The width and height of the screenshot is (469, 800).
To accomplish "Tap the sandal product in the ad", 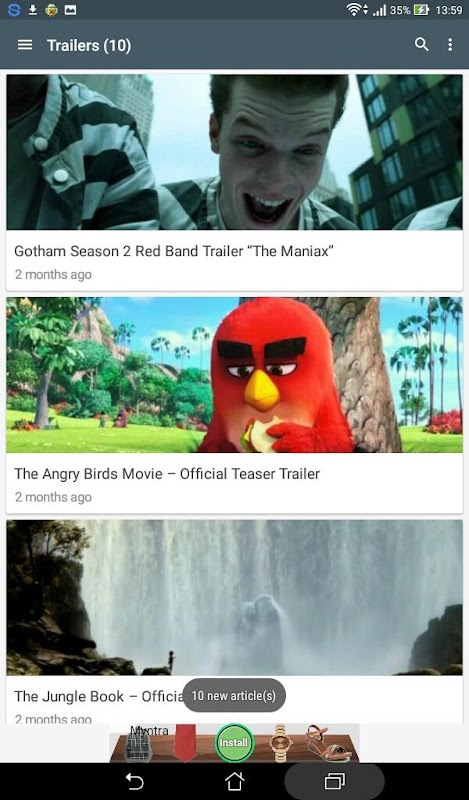I will coord(328,744).
